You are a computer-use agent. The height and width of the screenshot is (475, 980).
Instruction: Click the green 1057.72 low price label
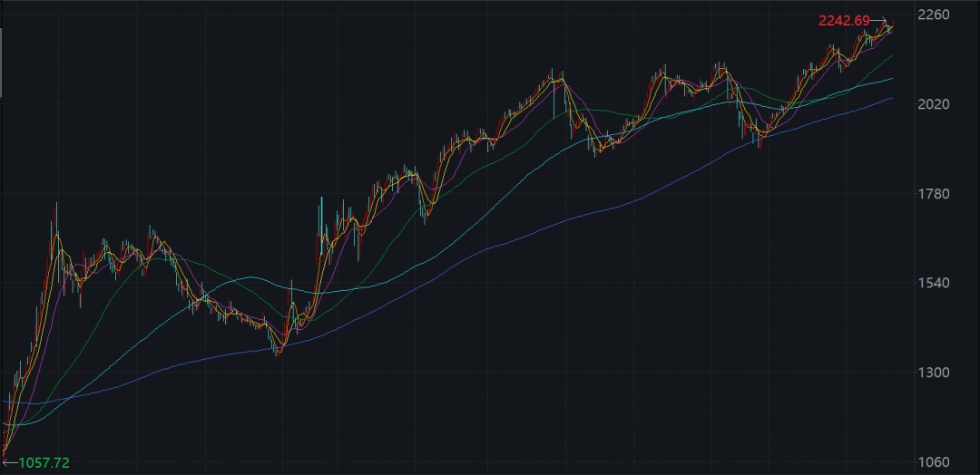[x=43, y=462]
